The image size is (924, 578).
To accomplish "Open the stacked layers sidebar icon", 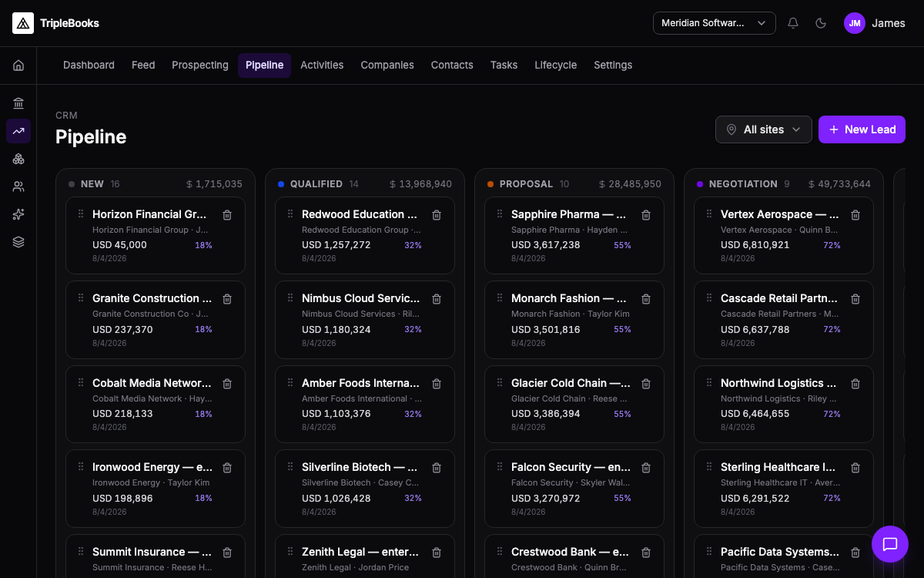I will [x=18, y=242].
